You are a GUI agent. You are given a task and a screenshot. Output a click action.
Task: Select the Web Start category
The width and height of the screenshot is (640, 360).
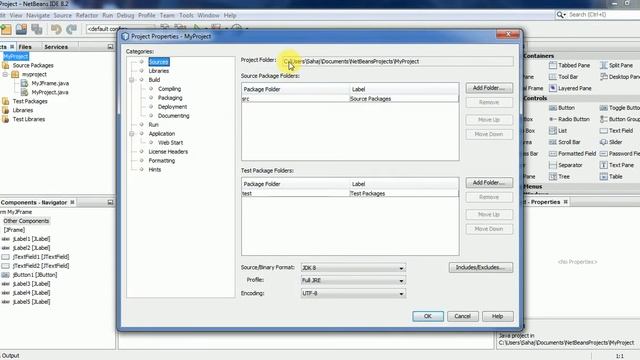click(170, 143)
